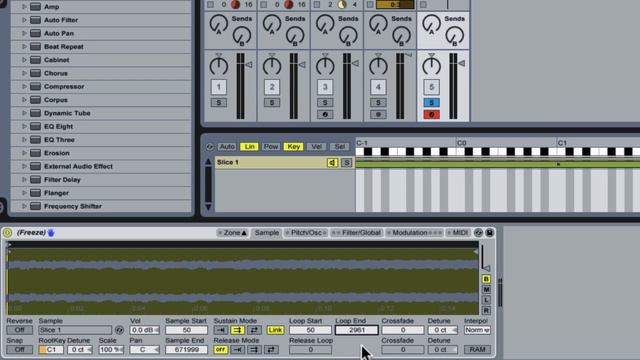The image size is (640, 360).
Task: Solo track 1
Action: tap(218, 102)
